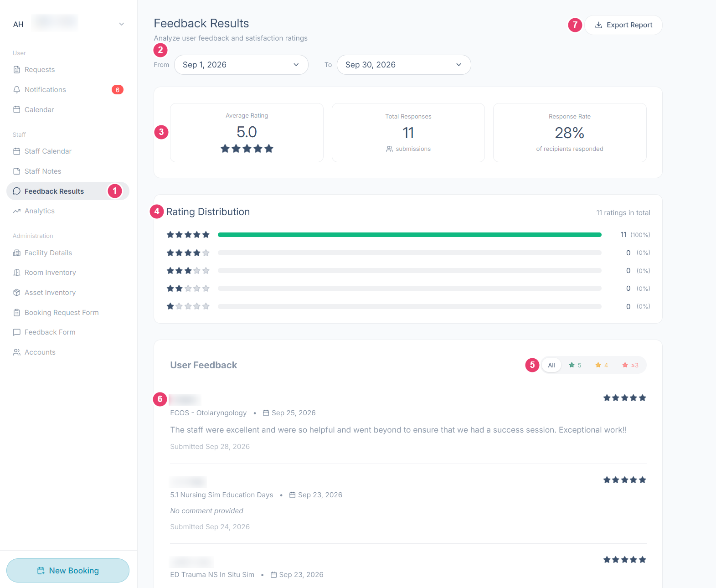
Task: Click the Analytics trend icon
Action: tap(17, 211)
